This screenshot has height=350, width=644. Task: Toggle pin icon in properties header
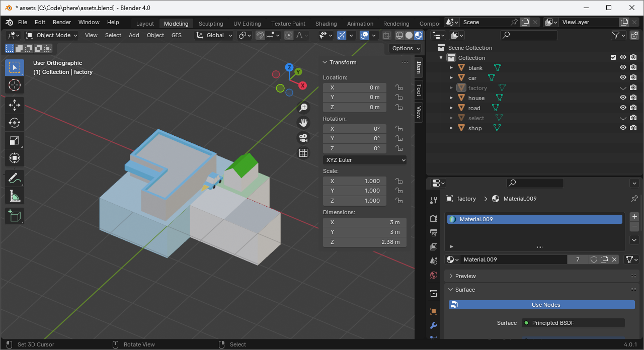634,199
